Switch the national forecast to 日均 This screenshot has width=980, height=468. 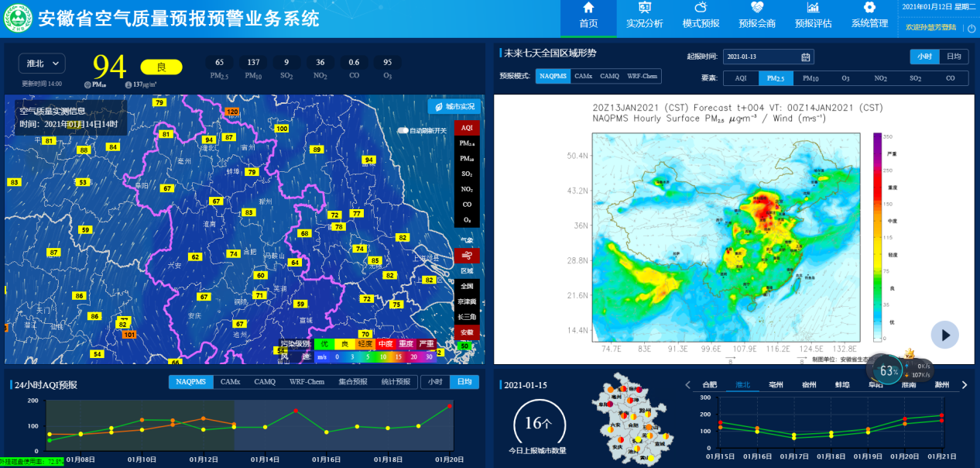[954, 57]
